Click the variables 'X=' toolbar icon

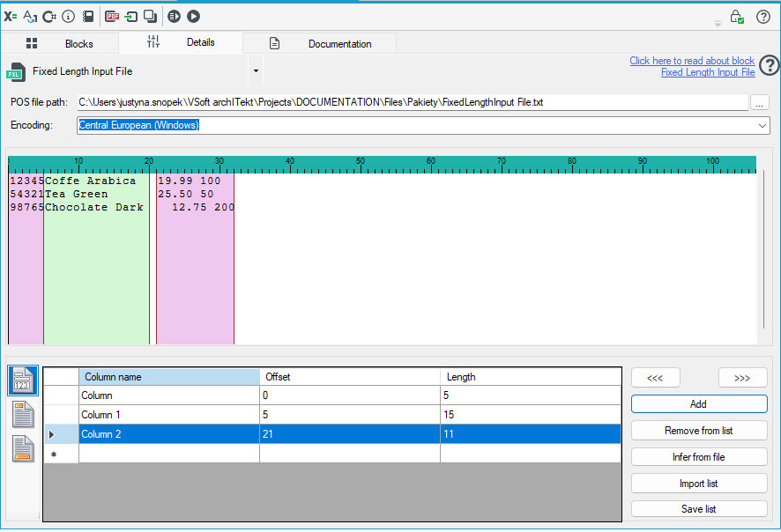click(x=11, y=17)
